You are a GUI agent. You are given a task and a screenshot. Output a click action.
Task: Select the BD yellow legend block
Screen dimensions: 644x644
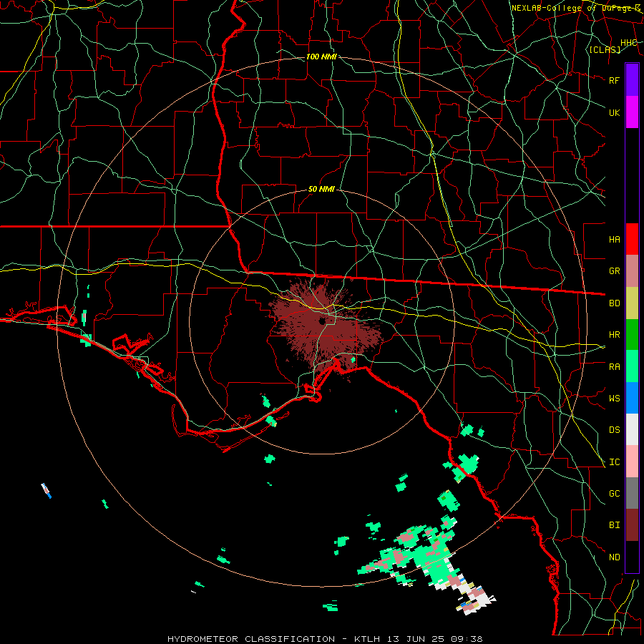632,303
